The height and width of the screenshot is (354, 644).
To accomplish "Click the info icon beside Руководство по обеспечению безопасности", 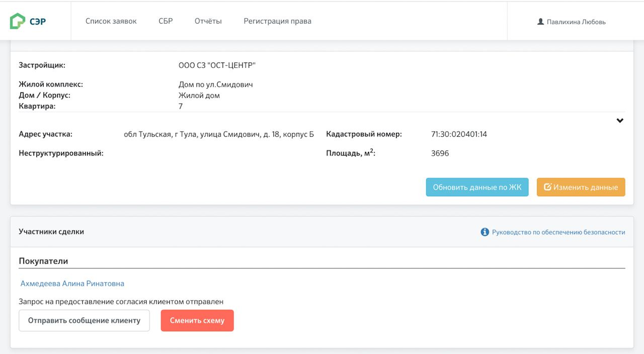I will 485,232.
